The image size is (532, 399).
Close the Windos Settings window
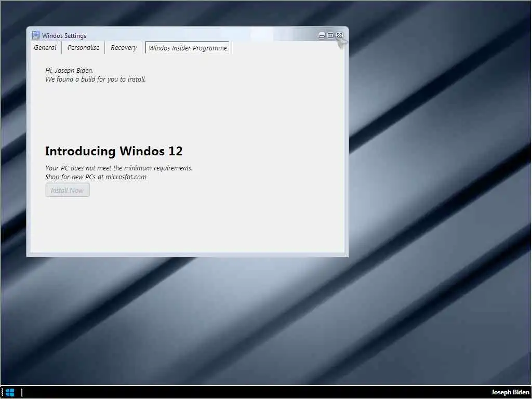coord(339,35)
